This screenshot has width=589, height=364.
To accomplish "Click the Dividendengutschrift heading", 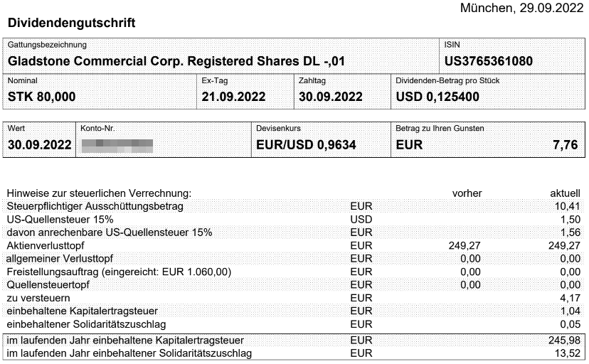I will (71, 23).
